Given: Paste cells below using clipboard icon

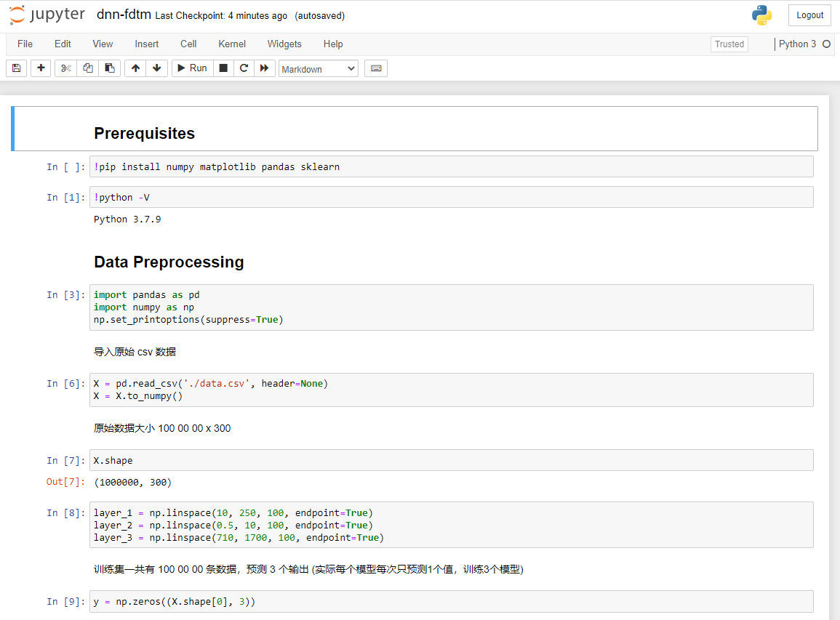Looking at the screenshot, I should tap(109, 68).
